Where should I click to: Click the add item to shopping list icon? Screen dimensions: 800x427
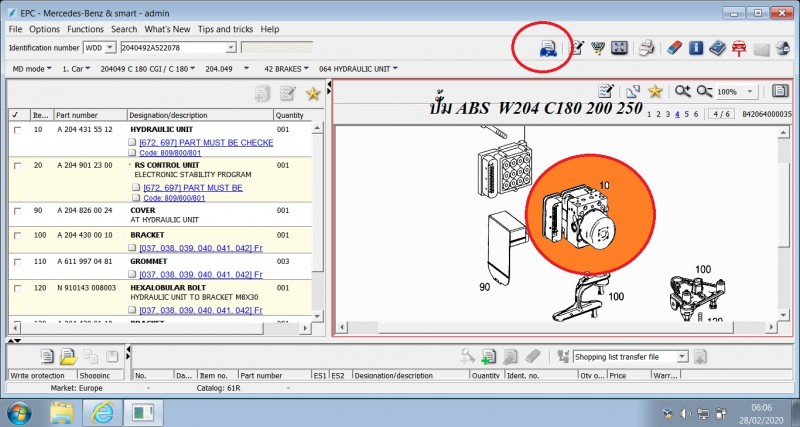point(488,356)
